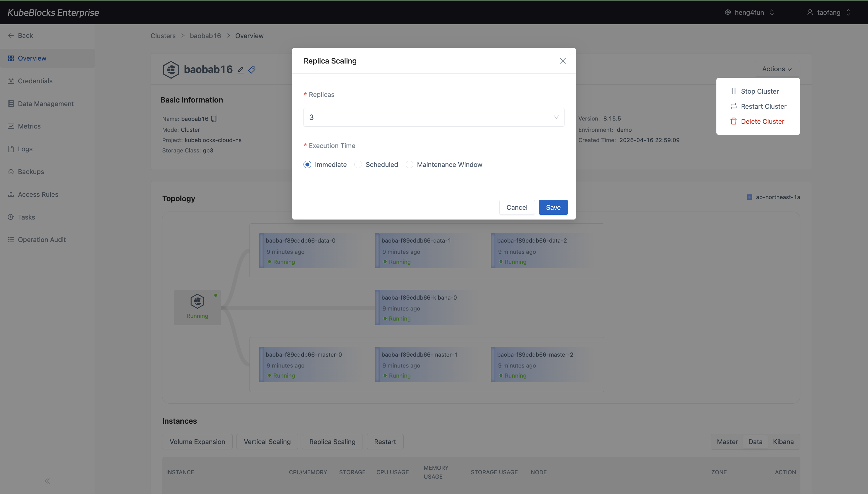Click the taofang user avatar icon

[x=810, y=12]
